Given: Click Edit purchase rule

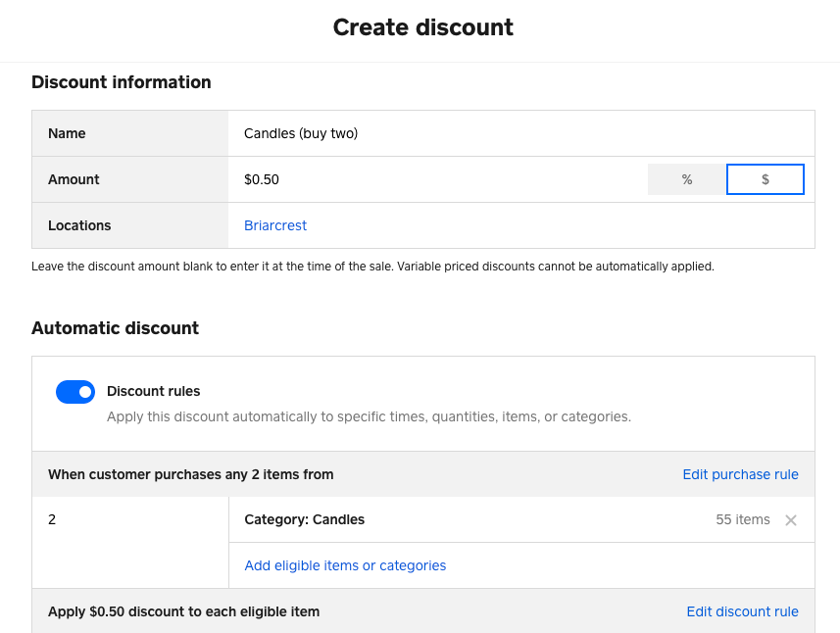Looking at the screenshot, I should pyautogui.click(x=740, y=474).
